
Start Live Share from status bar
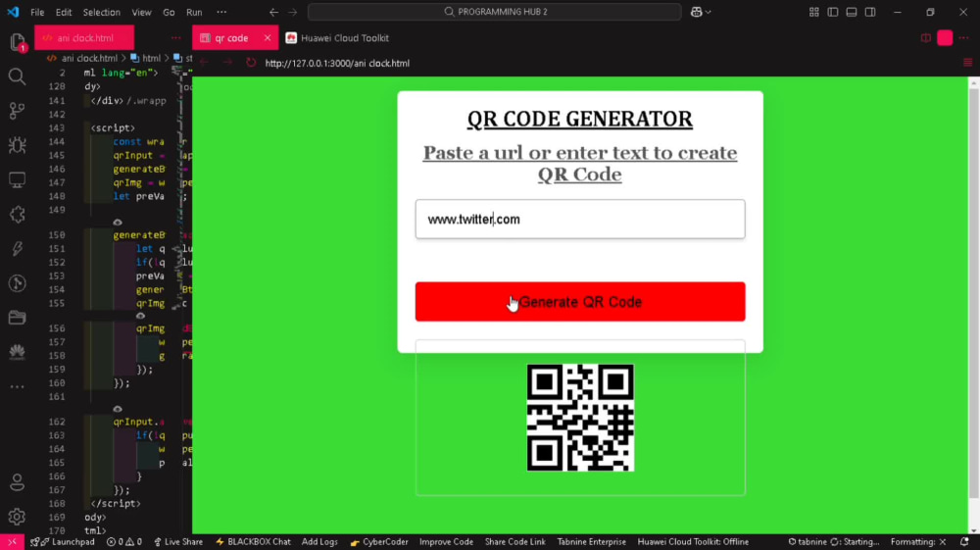click(178, 542)
